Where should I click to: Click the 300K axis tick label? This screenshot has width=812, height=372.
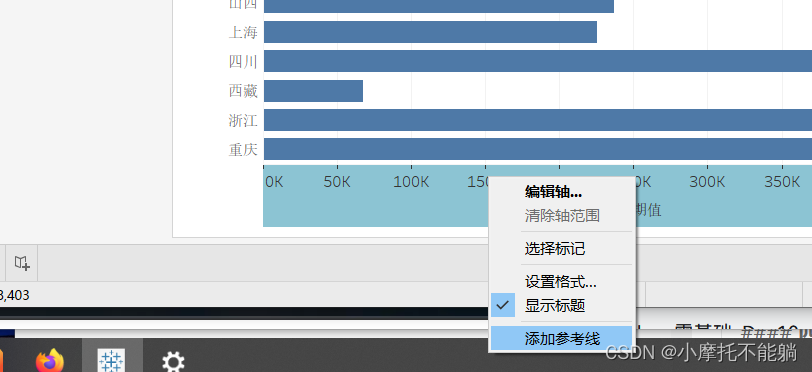click(707, 182)
